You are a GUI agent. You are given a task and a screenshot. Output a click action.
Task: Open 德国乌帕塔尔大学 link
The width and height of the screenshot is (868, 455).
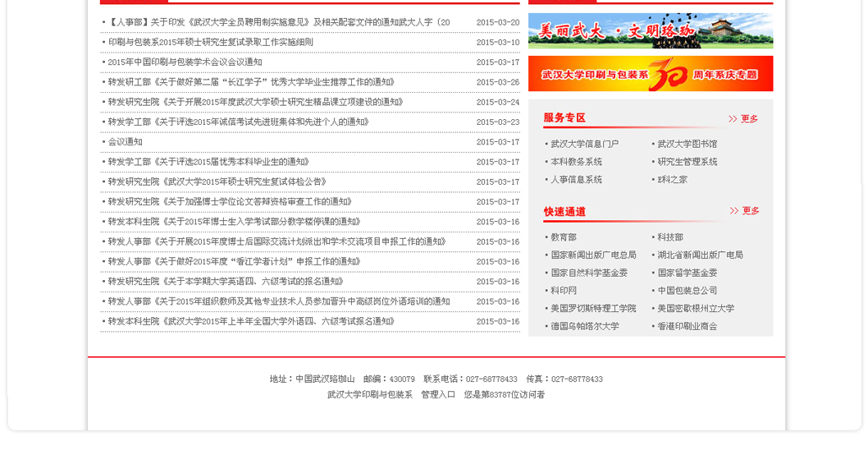(585, 326)
